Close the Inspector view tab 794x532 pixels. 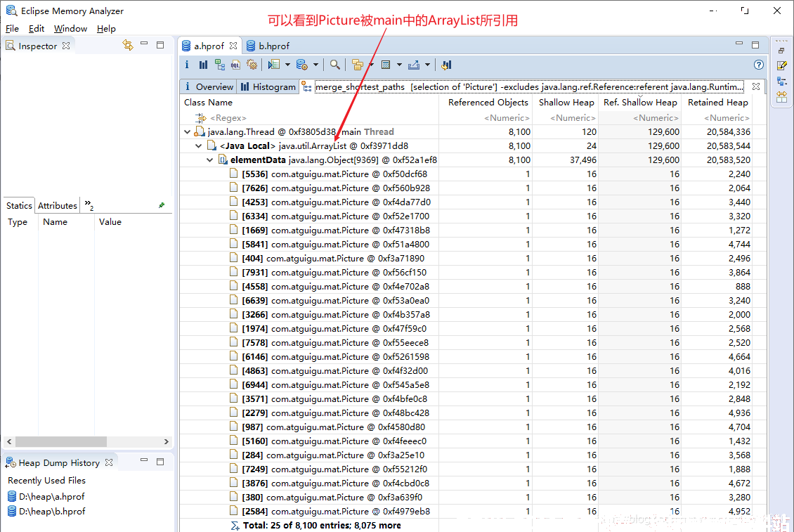(x=66, y=46)
